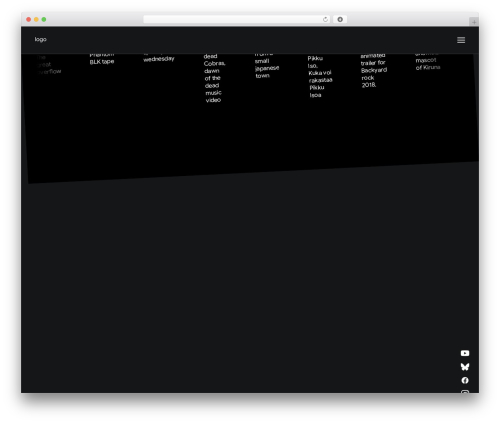Image resolution: width=500 pixels, height=423 pixels.
Task: Open 'animated trailer for Backyard rock 2018' project
Action: coord(373,71)
